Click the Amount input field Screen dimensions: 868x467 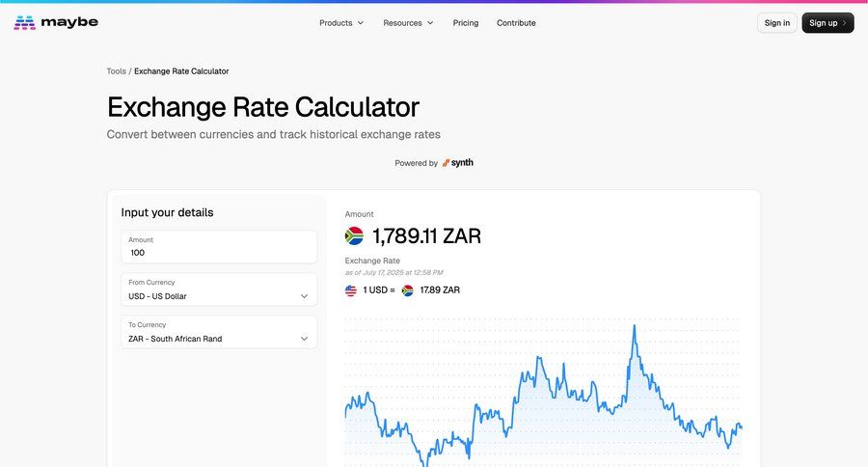219,247
